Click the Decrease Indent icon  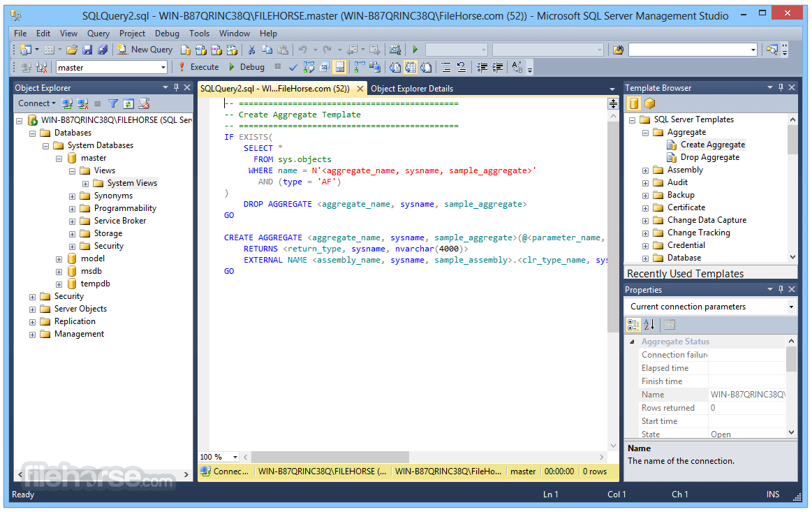(x=482, y=67)
